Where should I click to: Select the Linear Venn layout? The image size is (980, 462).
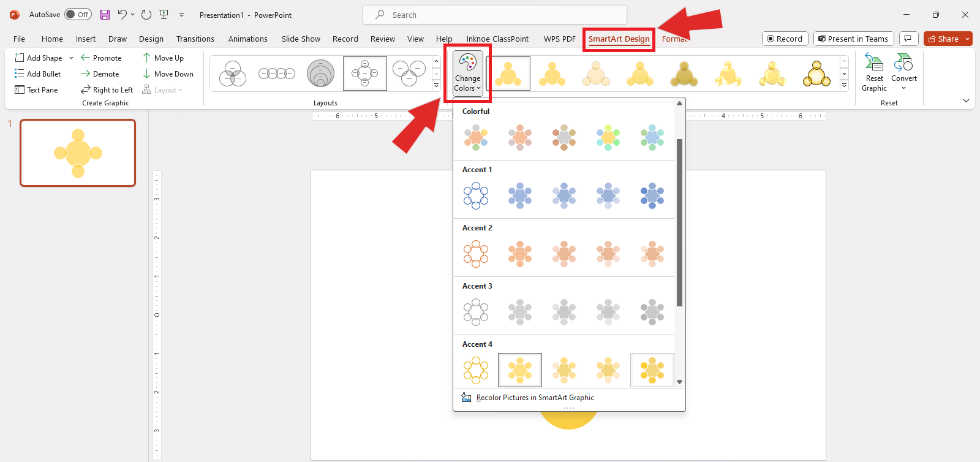277,74
